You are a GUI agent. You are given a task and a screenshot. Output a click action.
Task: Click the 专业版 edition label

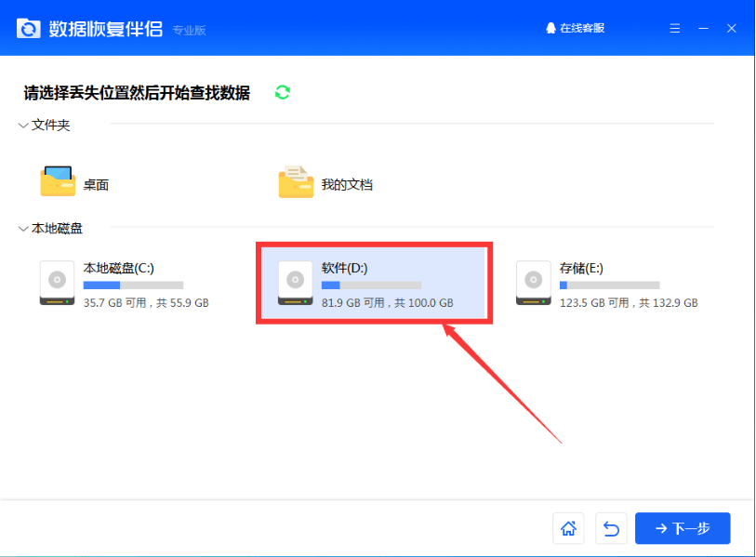pyautogui.click(x=189, y=31)
